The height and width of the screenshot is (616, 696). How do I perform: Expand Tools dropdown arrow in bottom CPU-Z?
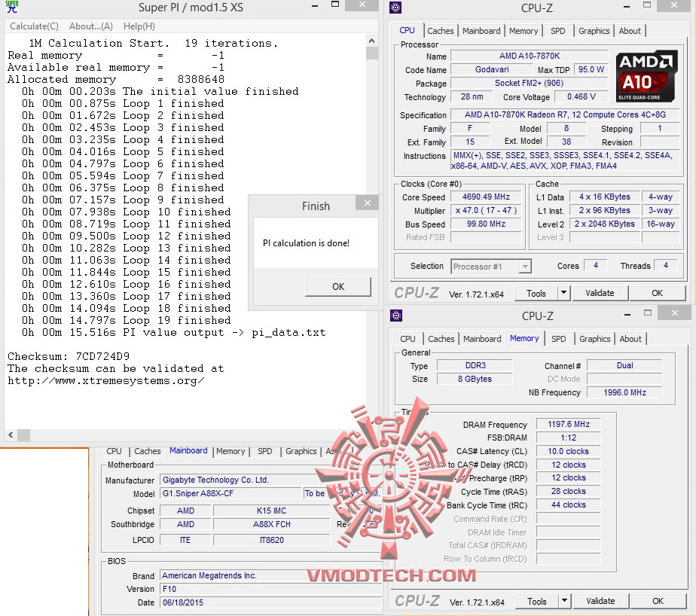point(564,600)
